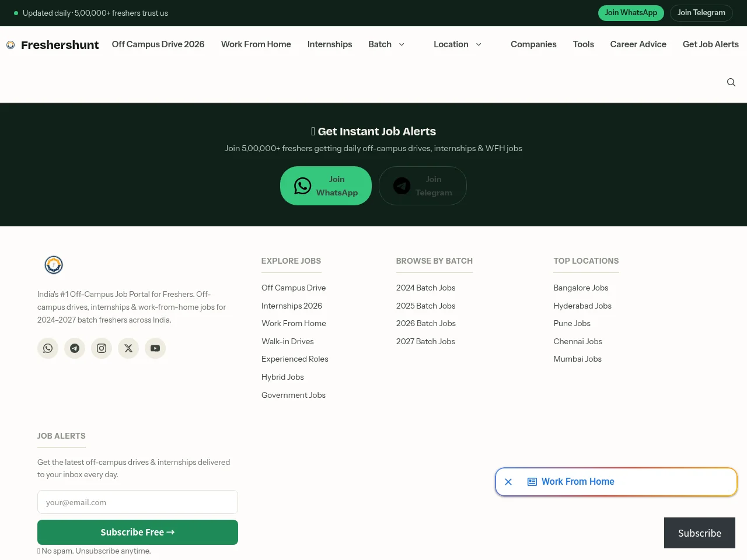The width and height of the screenshot is (747, 560).
Task: Open the X (Twitter) social icon
Action: click(128, 348)
